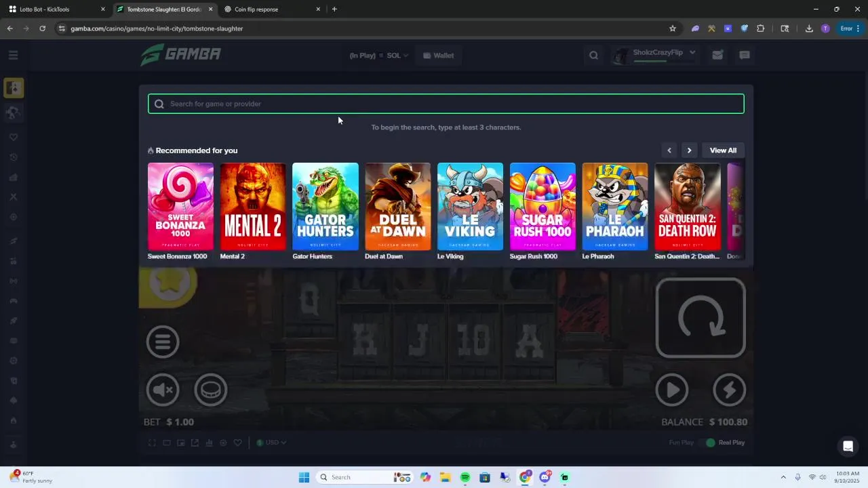
Task: Open the Chrome profile avatar
Action: (x=825, y=28)
